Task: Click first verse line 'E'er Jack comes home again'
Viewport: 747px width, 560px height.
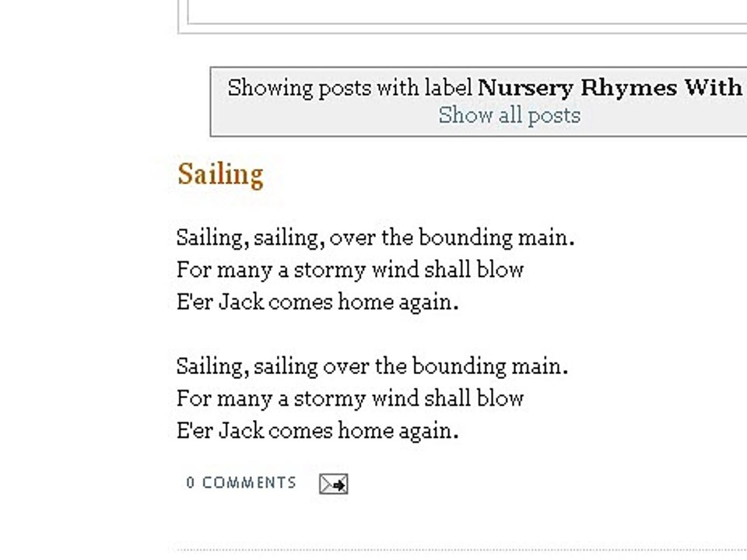Action: [x=317, y=302]
